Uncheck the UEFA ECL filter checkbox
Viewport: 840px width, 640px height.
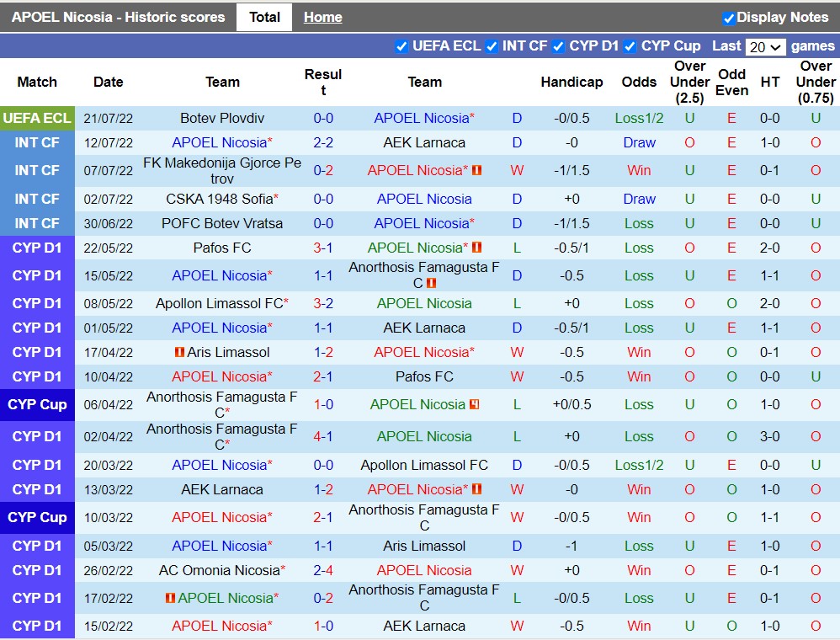coord(401,46)
